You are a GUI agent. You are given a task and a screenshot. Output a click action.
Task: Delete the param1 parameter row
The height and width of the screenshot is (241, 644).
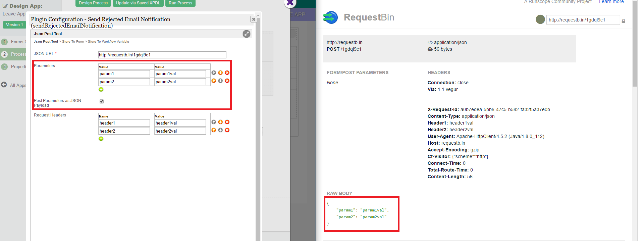coord(227,73)
